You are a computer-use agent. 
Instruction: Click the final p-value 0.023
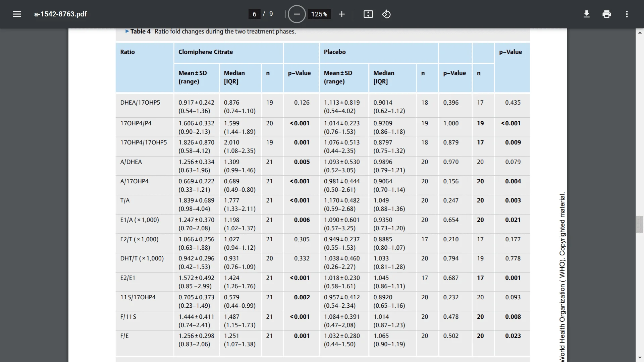click(513, 336)
